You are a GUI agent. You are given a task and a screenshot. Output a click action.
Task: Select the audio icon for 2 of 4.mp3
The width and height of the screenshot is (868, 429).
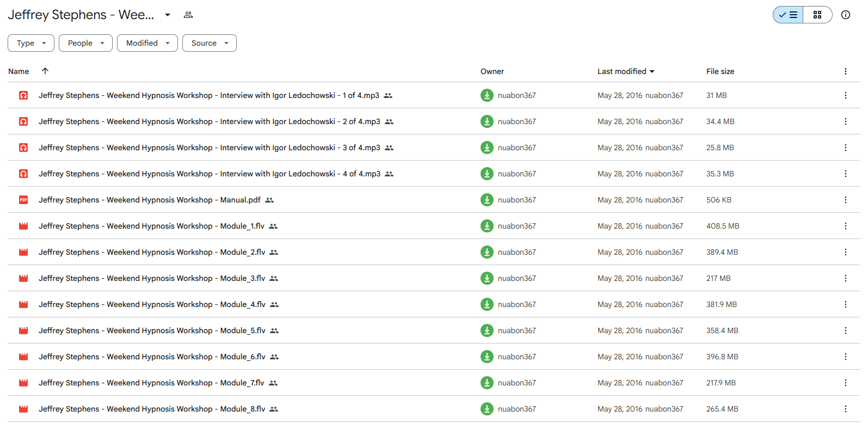[23, 121]
